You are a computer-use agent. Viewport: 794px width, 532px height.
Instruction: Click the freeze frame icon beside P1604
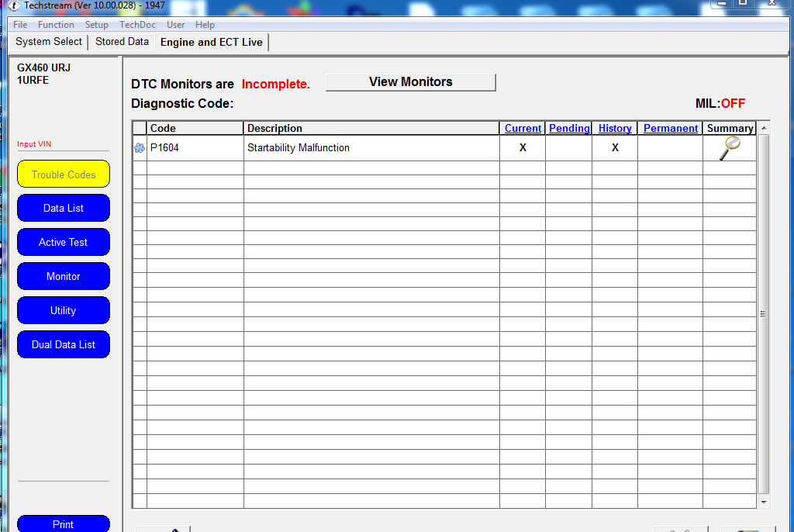(x=140, y=148)
